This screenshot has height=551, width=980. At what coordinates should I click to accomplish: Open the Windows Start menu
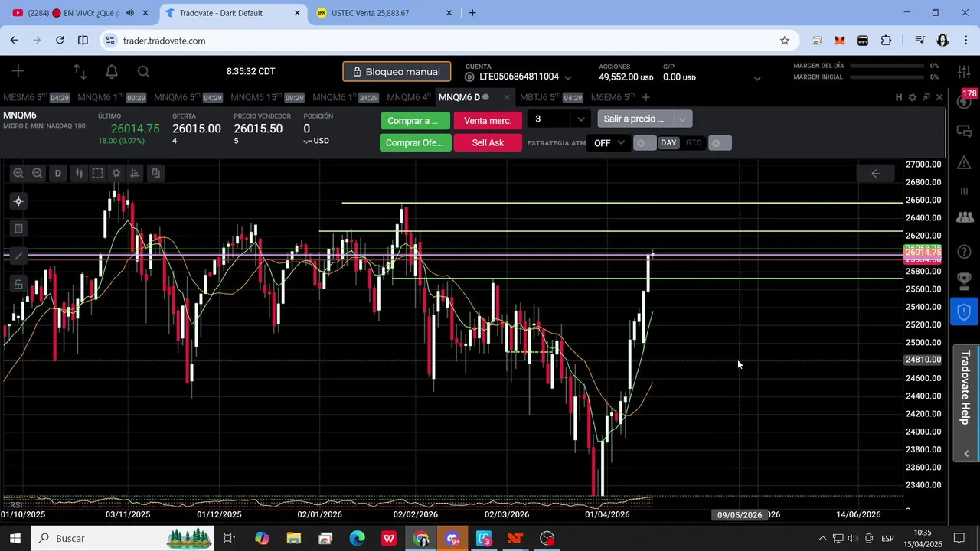(15, 539)
